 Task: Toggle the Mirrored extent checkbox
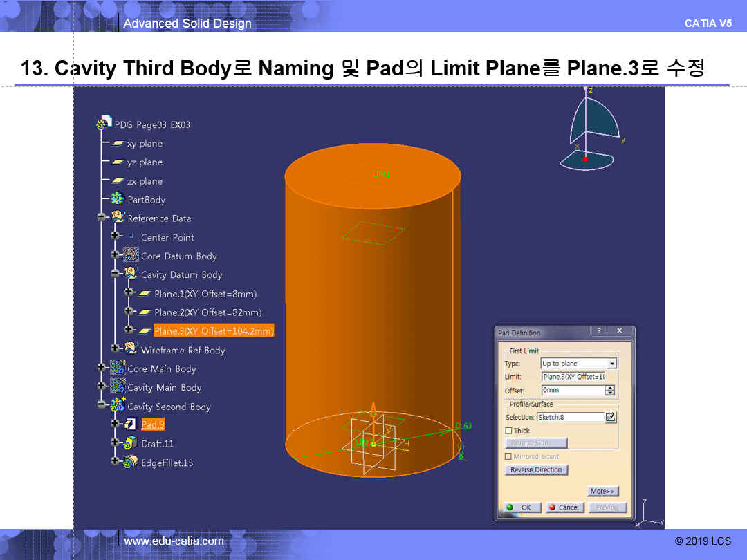tap(509, 456)
